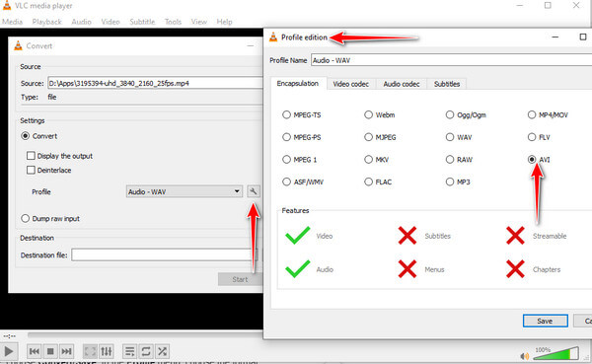The width and height of the screenshot is (592, 364).
Task: Click the Start button in Convert dialog
Action: pyautogui.click(x=240, y=279)
